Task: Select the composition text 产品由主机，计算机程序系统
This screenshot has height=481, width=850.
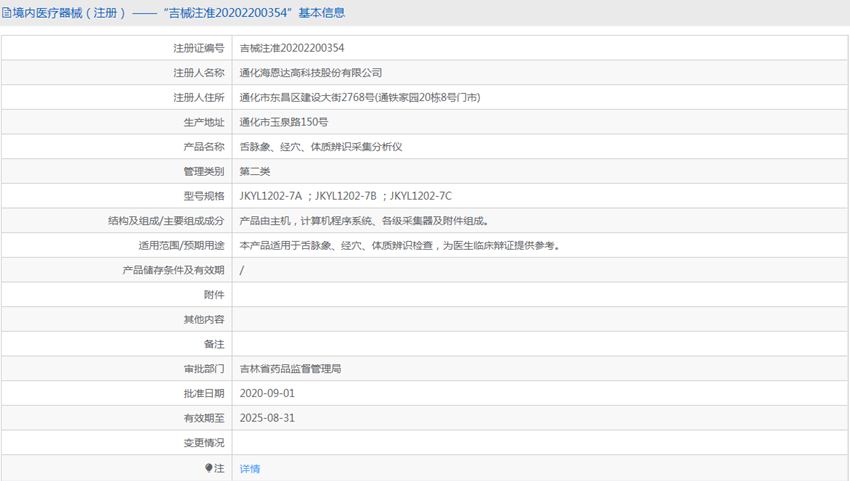Action: click(306, 221)
